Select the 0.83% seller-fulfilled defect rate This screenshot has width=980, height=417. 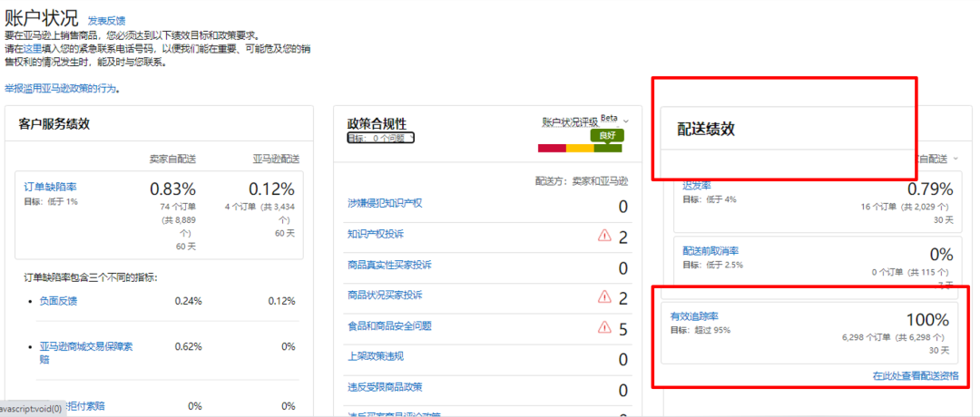(173, 189)
